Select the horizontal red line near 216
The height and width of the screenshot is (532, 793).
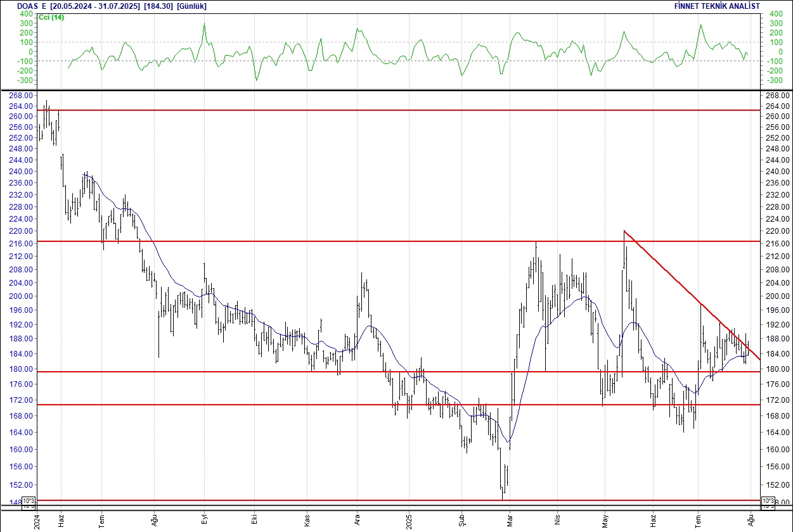398,241
